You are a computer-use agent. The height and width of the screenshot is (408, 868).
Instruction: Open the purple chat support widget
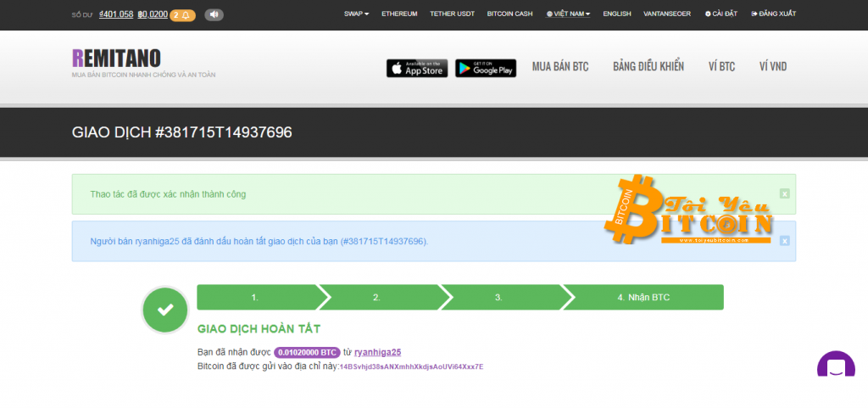(x=835, y=368)
